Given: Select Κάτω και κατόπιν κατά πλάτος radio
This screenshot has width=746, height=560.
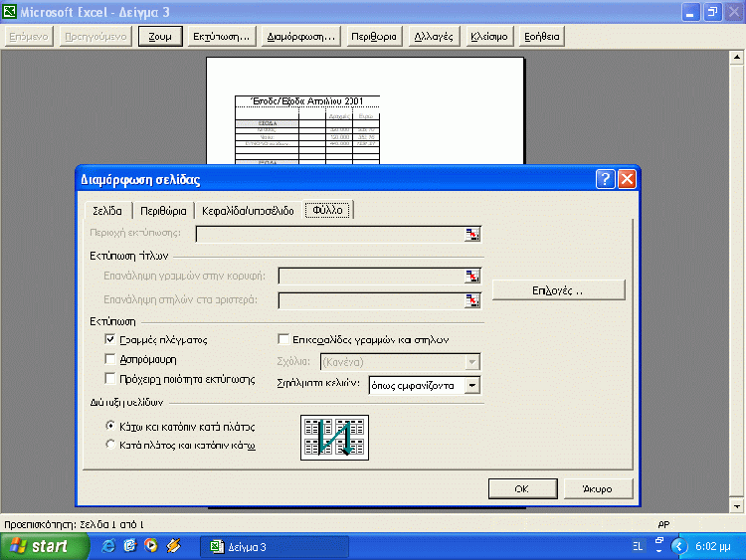Looking at the screenshot, I should click(x=110, y=426).
